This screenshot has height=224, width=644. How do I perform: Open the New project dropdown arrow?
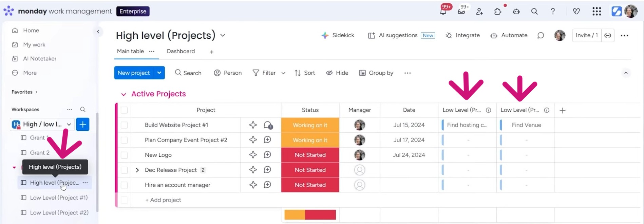point(159,73)
